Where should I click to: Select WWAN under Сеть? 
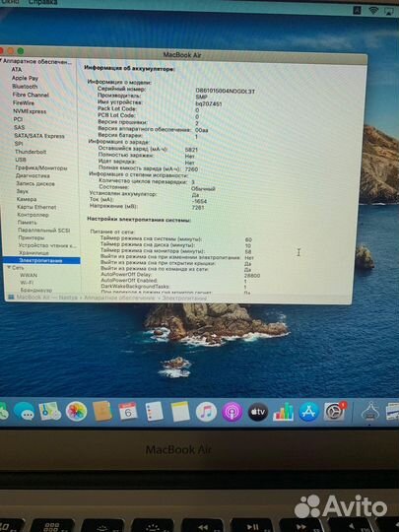pyautogui.click(x=29, y=275)
